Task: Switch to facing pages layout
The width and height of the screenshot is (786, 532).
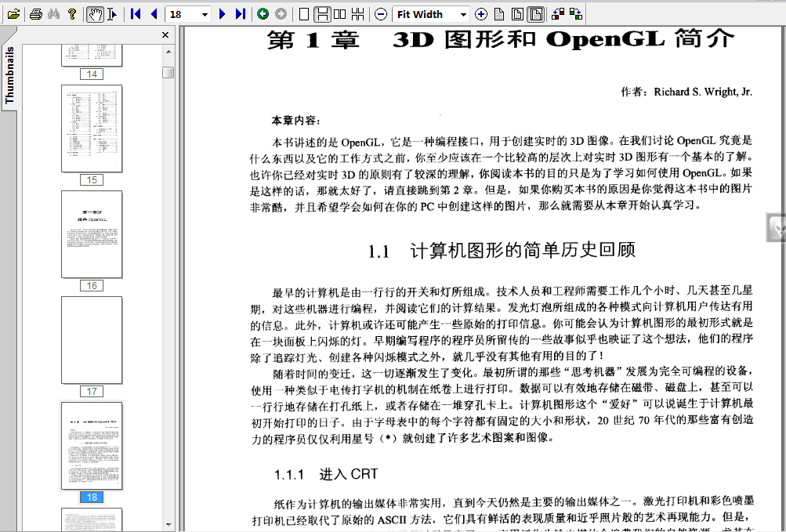Action: 340,14
